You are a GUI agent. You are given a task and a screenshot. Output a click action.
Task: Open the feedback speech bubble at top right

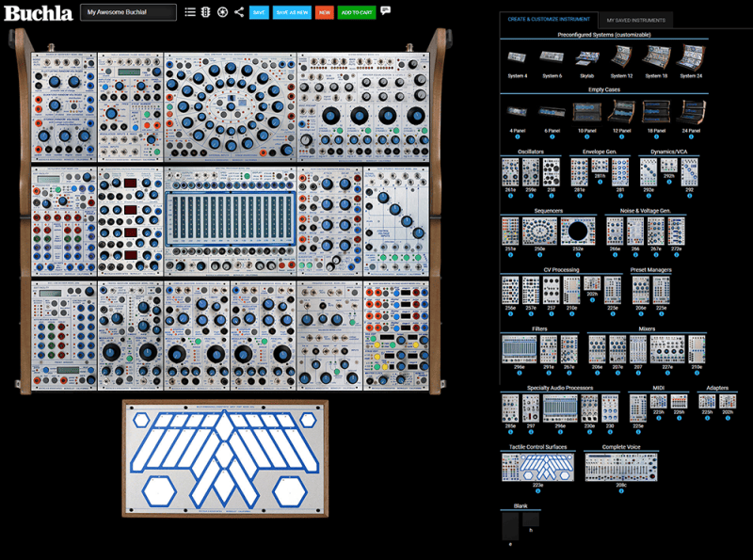tap(385, 12)
